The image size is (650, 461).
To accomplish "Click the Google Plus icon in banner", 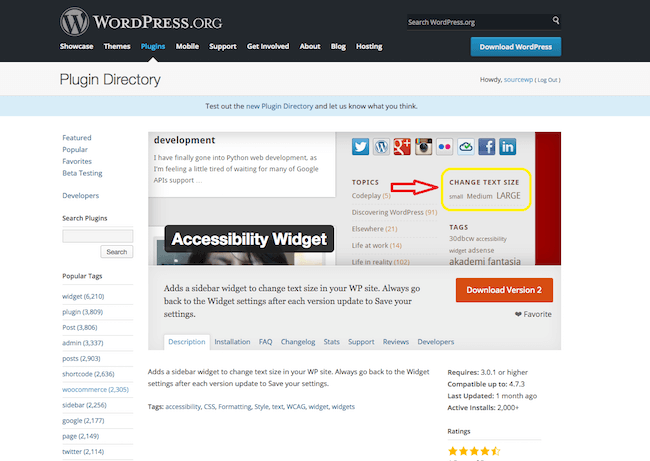I will click(x=402, y=147).
